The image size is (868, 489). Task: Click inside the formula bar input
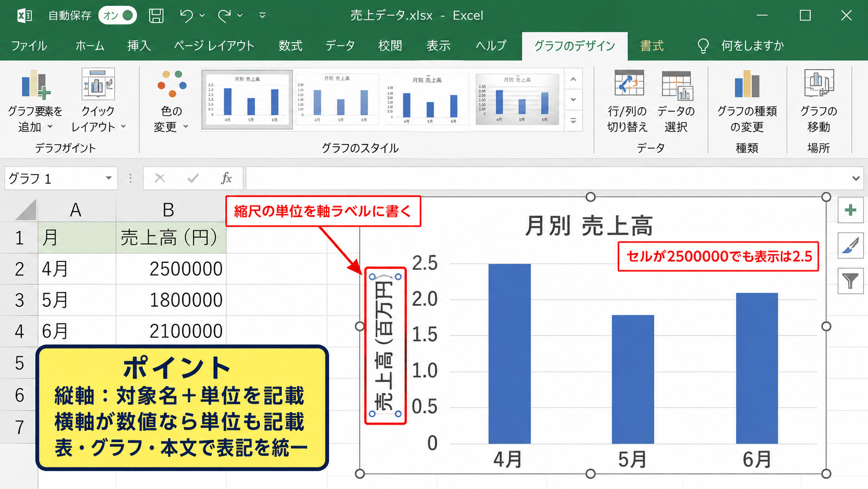(547, 178)
